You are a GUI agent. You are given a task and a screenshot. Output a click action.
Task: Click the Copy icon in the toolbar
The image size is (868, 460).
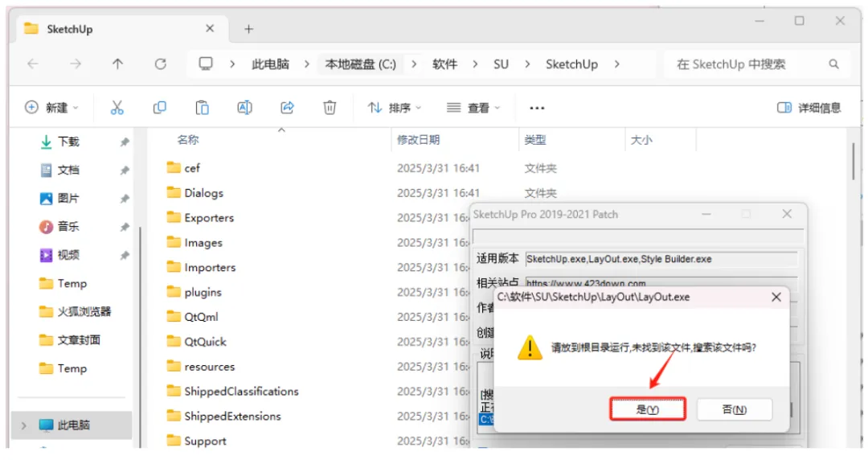pyautogui.click(x=159, y=108)
